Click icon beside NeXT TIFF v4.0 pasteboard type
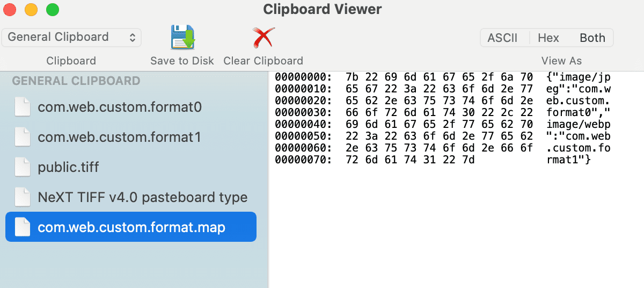 (x=22, y=197)
